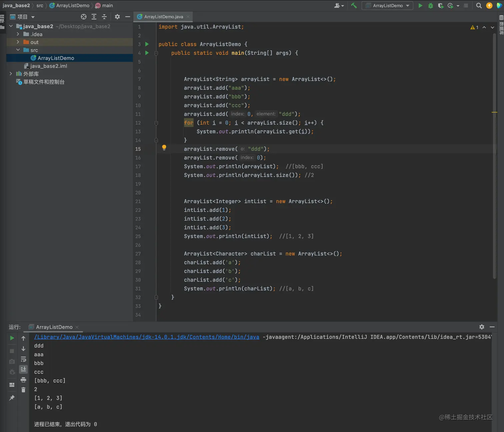Screen dimensions: 504x432
Task: Select java_base2.iml file in project tree
Action: click(x=49, y=66)
